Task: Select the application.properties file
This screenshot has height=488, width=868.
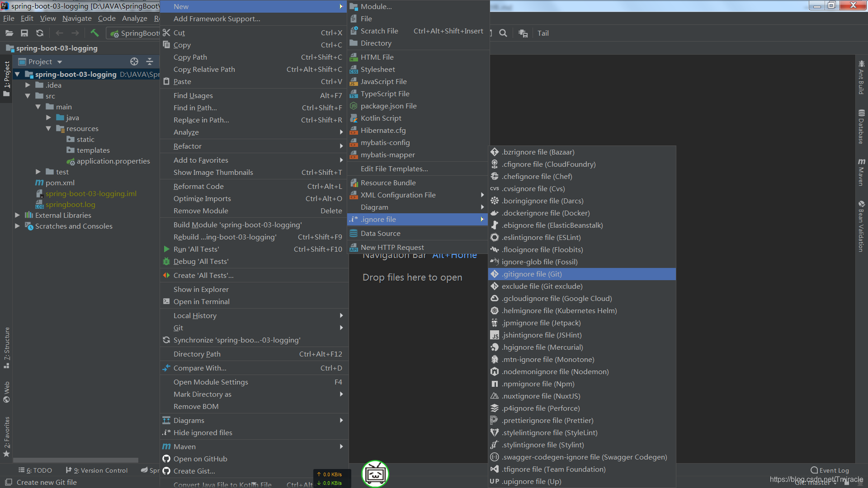Action: (113, 161)
